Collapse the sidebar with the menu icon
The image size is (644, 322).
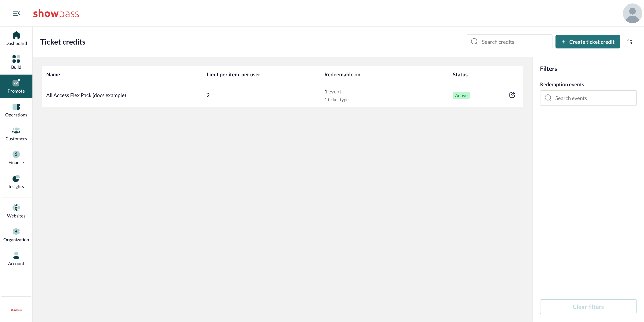16,13
